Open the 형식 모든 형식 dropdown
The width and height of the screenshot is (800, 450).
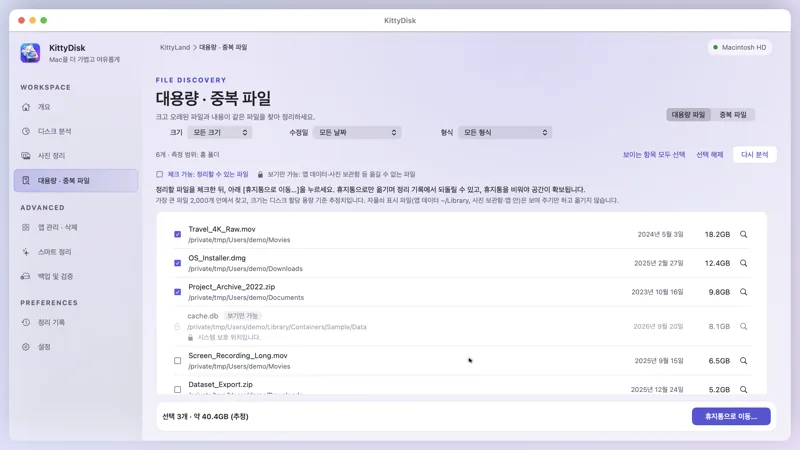505,133
